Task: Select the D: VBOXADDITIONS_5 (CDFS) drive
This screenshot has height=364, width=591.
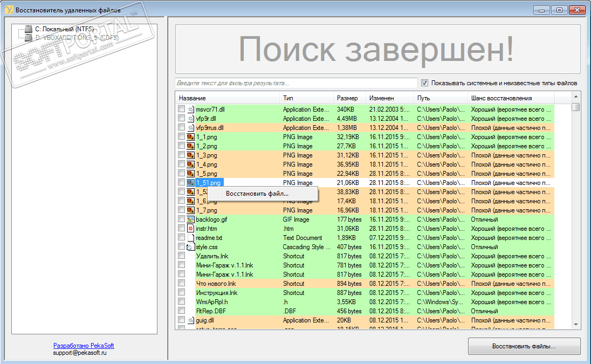Action: click(77, 38)
